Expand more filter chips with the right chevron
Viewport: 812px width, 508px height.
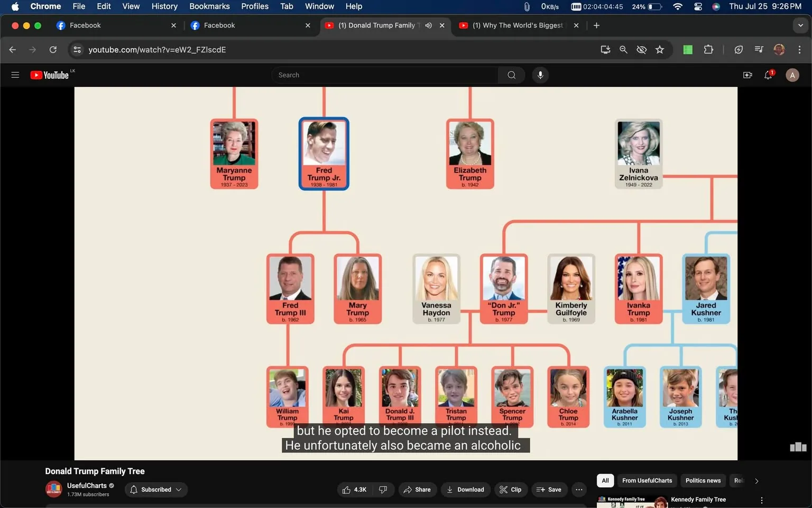pos(756,480)
